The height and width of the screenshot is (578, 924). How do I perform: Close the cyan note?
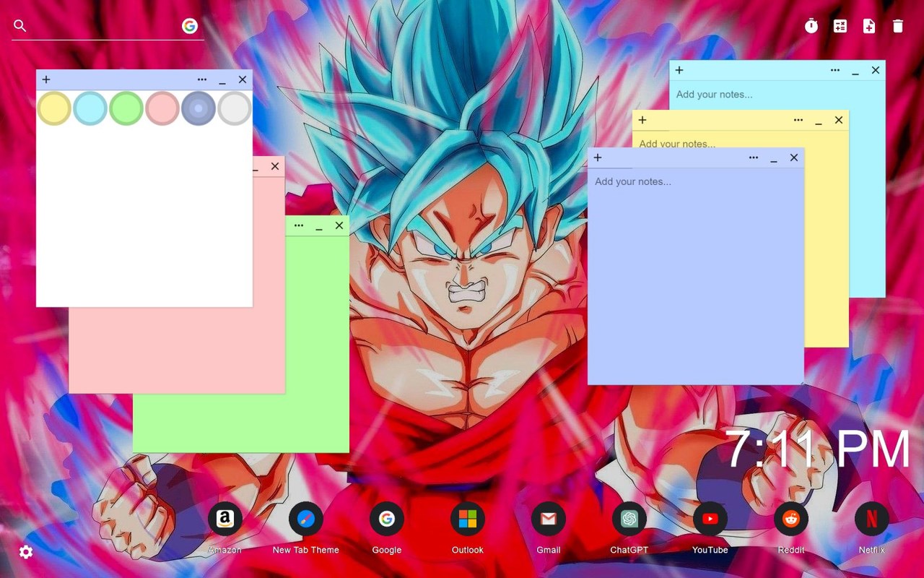point(876,70)
